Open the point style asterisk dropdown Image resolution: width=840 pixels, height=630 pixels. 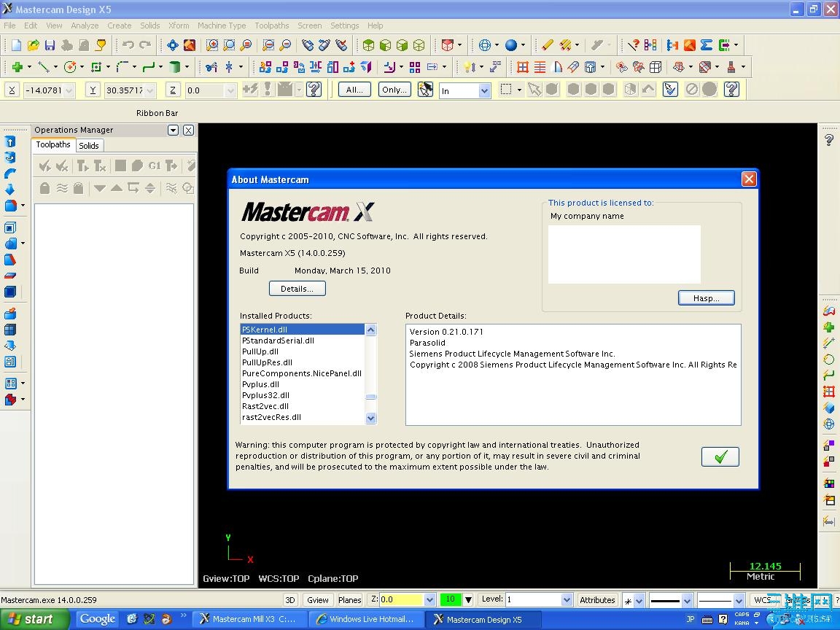[x=639, y=601]
